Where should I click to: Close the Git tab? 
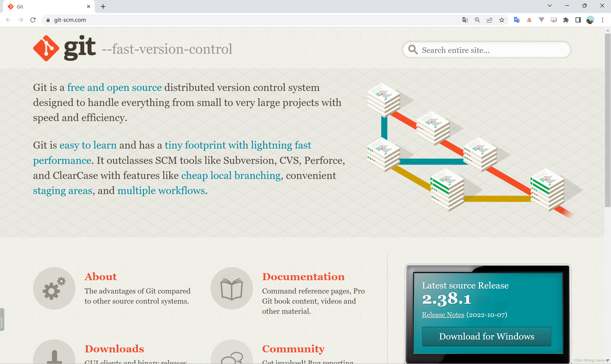pyautogui.click(x=89, y=7)
